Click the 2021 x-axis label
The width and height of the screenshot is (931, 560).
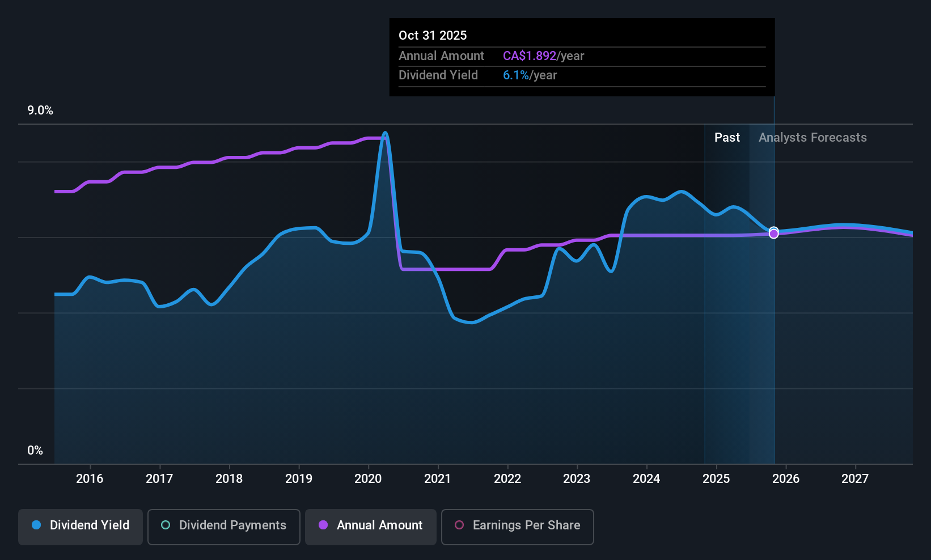(438, 479)
